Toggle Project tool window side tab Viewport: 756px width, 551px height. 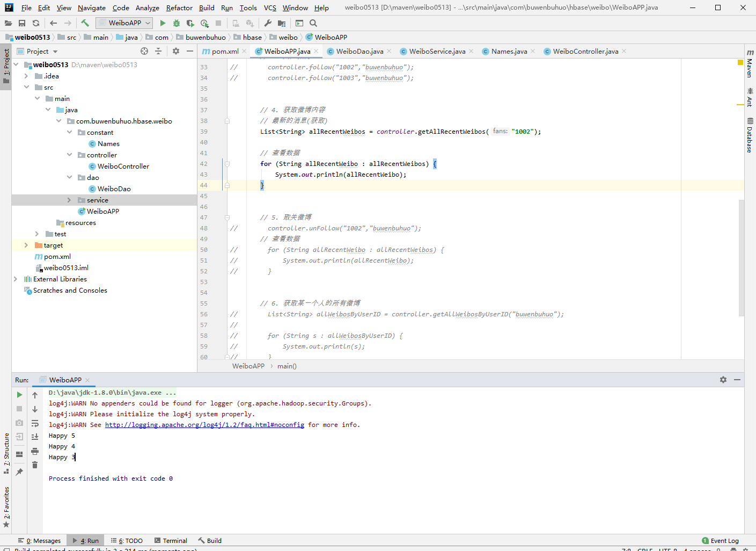click(x=6, y=67)
